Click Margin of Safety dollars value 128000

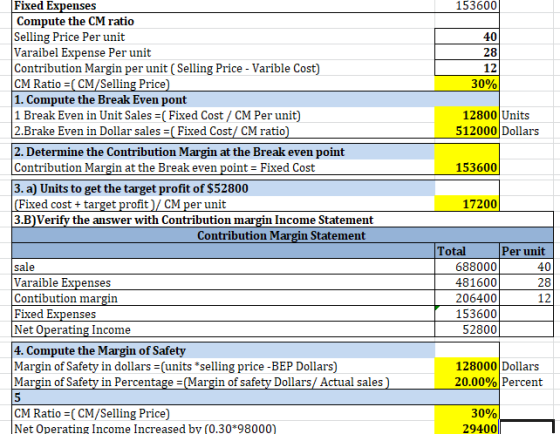pyautogui.click(x=467, y=366)
